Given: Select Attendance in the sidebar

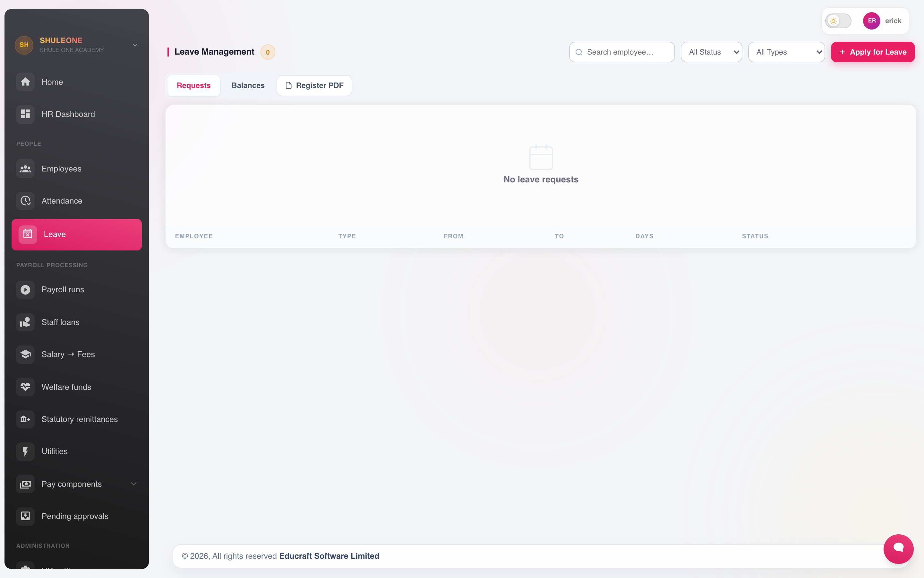Looking at the screenshot, I should (x=76, y=201).
